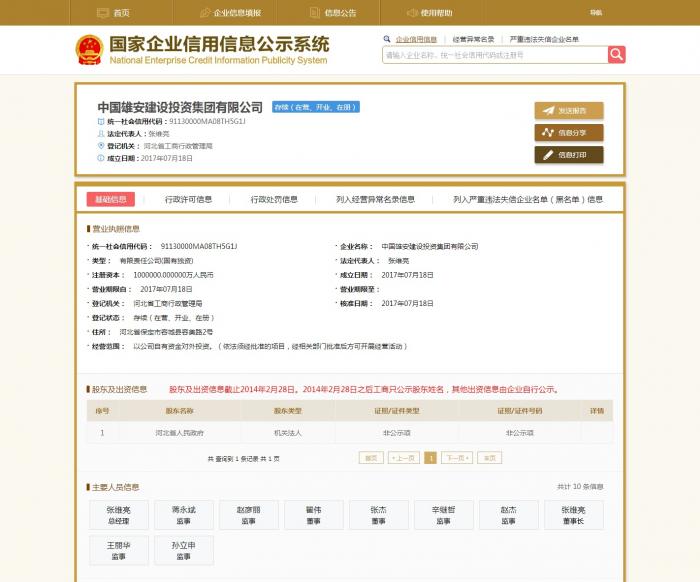Viewport: 700px width, 582px height.
Task: Open 信息公告 in the top navigation
Action: (333, 13)
